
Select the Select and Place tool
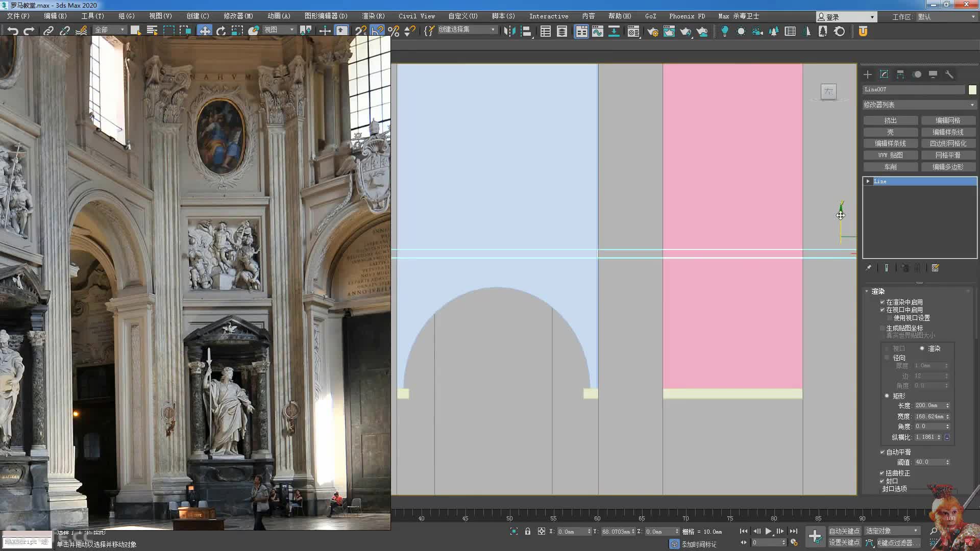coord(253,31)
